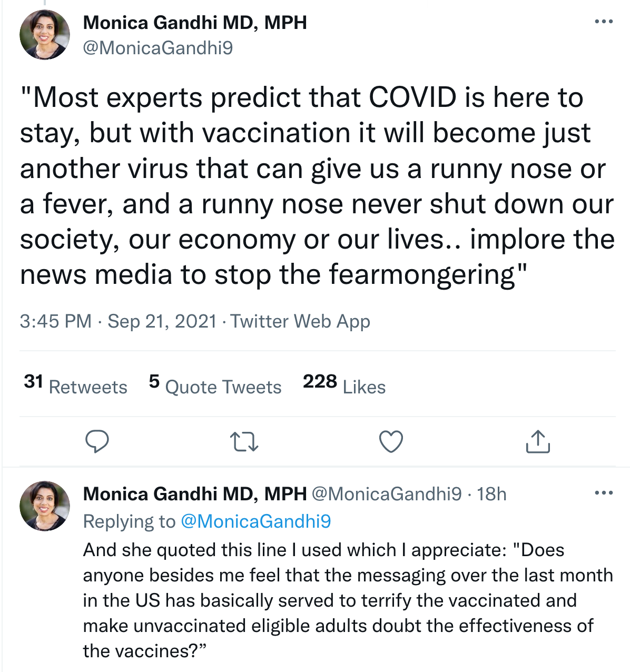The height and width of the screenshot is (672, 630).
Task: Click the author name on the reply tweet
Action: [195, 494]
